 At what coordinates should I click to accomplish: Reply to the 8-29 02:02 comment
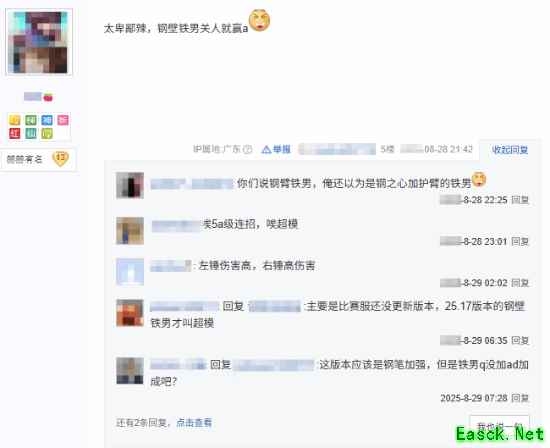point(520,283)
